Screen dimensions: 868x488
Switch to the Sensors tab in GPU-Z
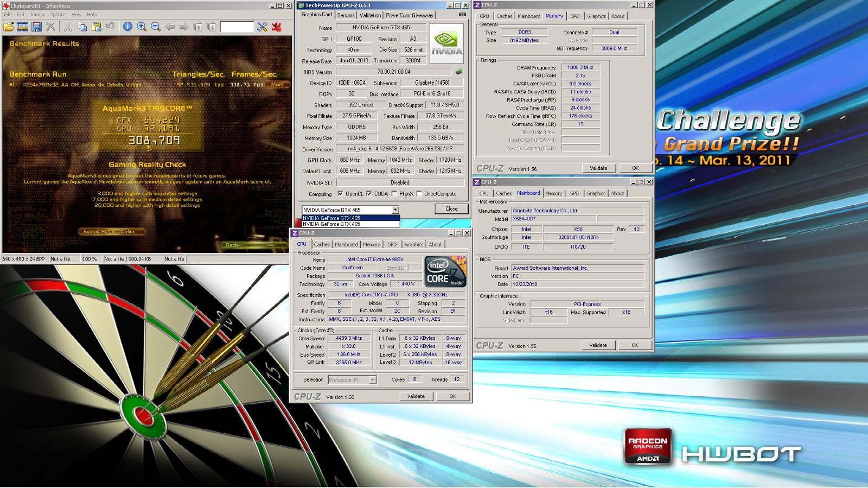pos(346,15)
